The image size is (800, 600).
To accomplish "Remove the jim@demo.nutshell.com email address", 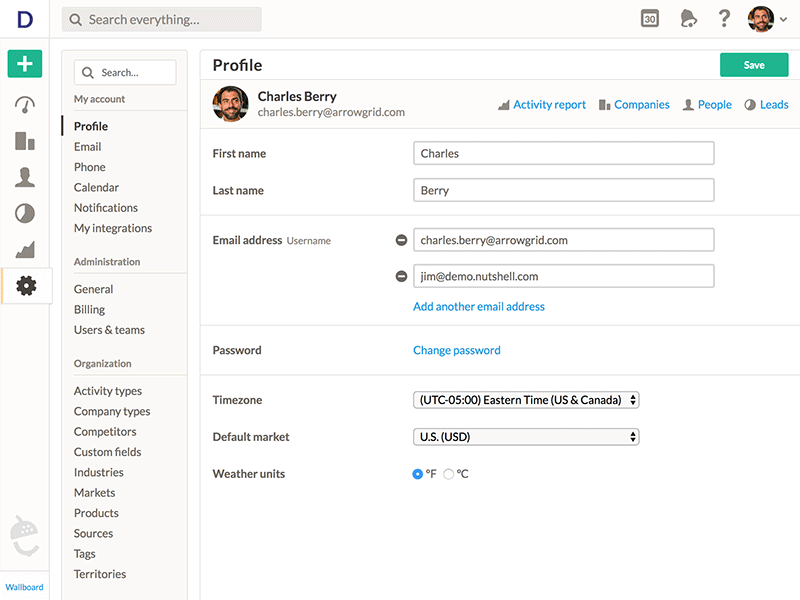I will point(401,276).
